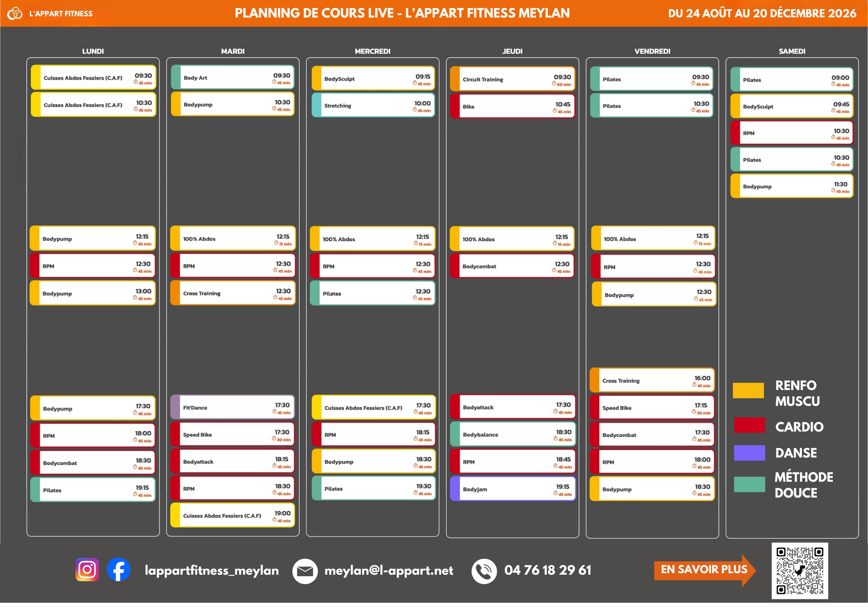Select Samedi 10:30 RPM class
The width and height of the screenshot is (868, 613).
[x=792, y=133]
